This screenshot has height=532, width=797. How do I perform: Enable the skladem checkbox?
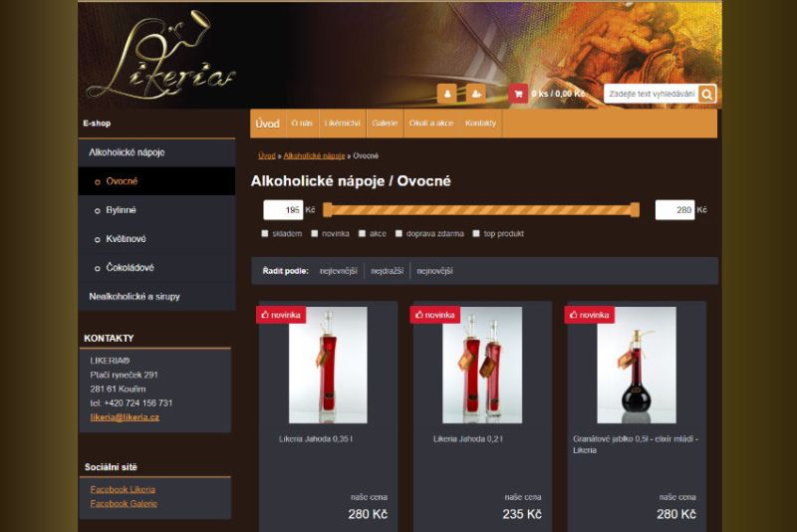[265, 234]
